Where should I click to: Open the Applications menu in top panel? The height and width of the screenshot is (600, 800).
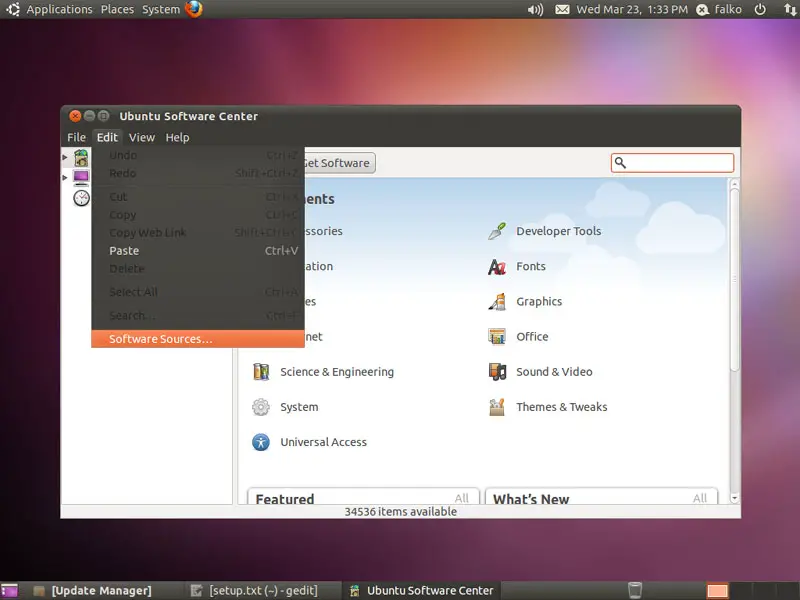(60, 9)
